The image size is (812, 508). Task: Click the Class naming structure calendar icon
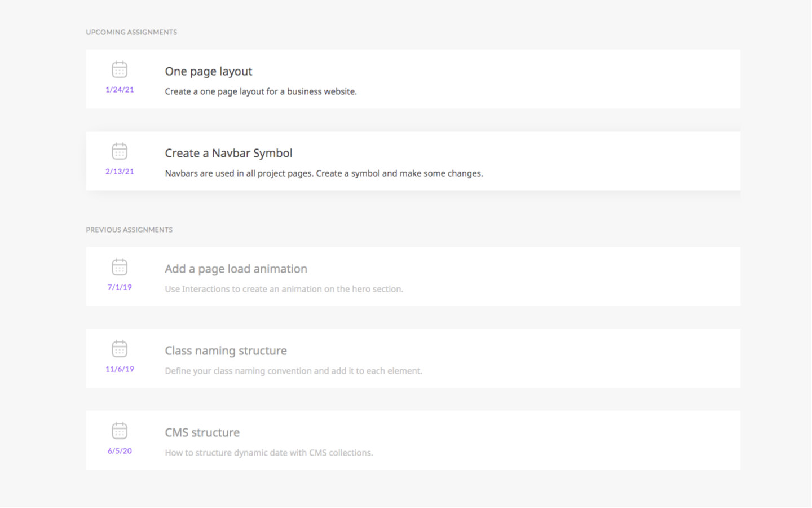119,349
